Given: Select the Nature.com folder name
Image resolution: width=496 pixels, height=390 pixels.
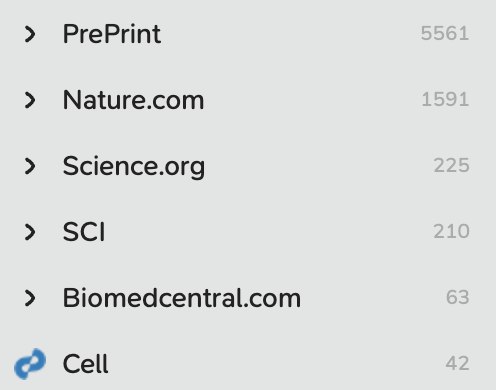Looking at the screenshot, I should coord(133,100).
